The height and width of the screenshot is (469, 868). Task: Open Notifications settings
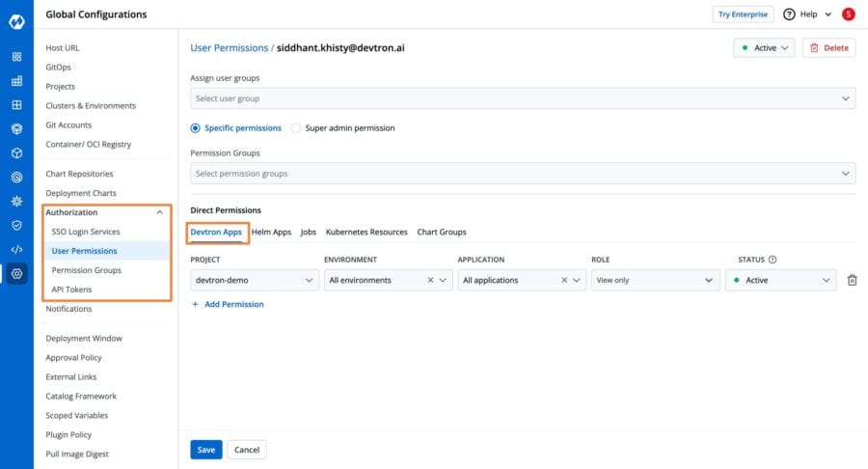point(68,309)
